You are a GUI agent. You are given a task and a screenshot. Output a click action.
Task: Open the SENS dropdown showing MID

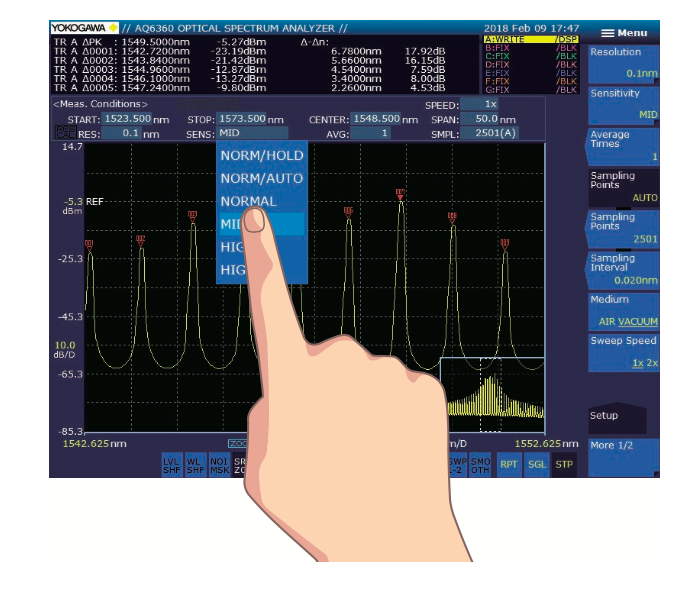click(252, 132)
